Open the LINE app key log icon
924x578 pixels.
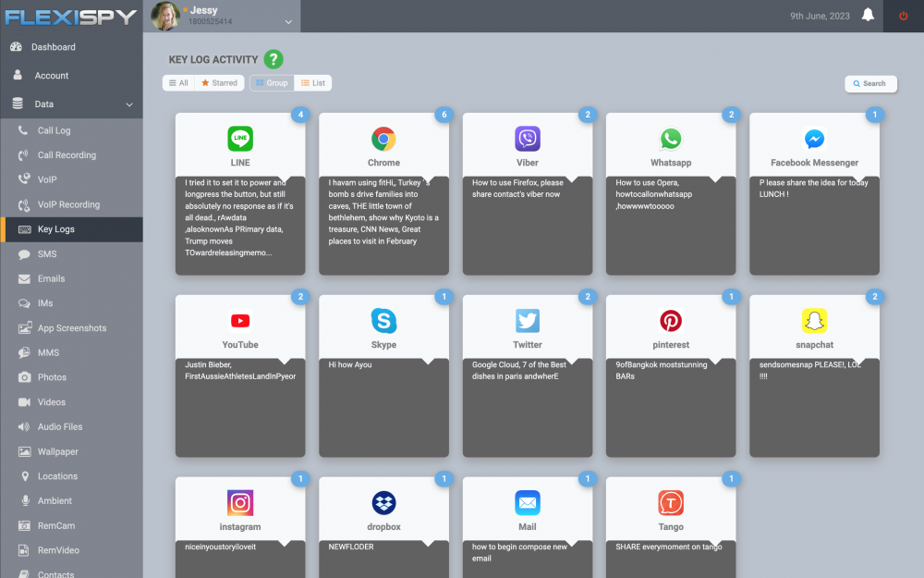click(240, 139)
